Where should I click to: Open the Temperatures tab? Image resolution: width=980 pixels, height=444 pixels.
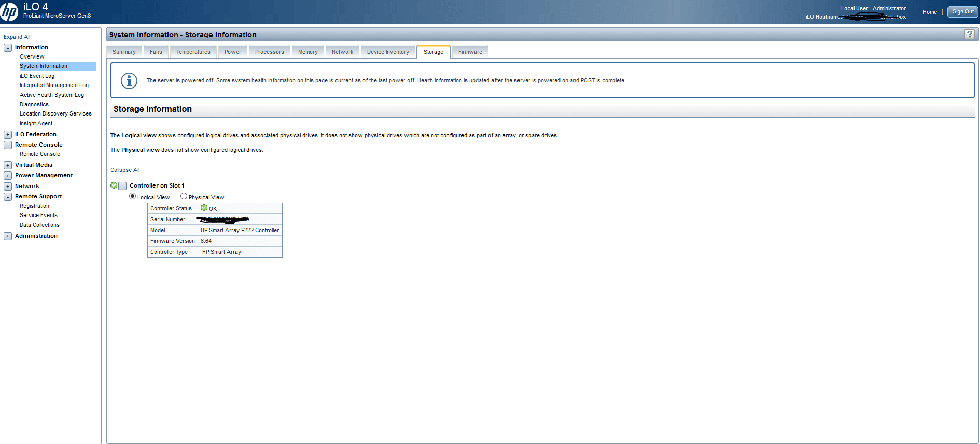(x=193, y=52)
